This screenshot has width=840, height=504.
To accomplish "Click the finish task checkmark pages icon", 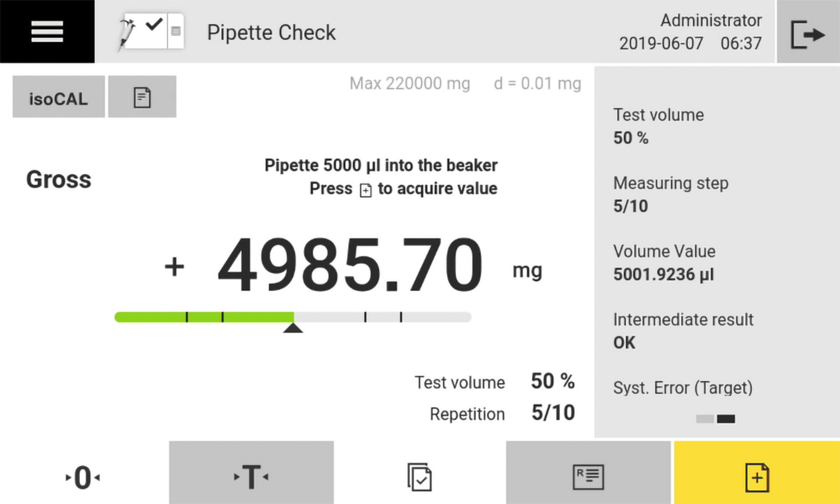I will pyautogui.click(x=420, y=477).
